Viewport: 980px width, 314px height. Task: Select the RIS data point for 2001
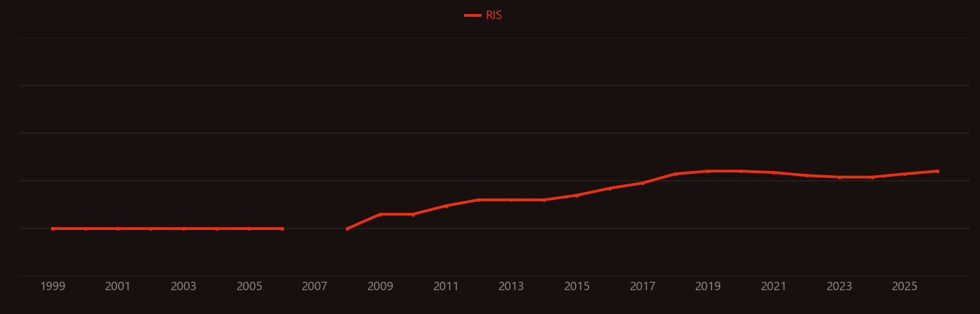click(x=118, y=228)
